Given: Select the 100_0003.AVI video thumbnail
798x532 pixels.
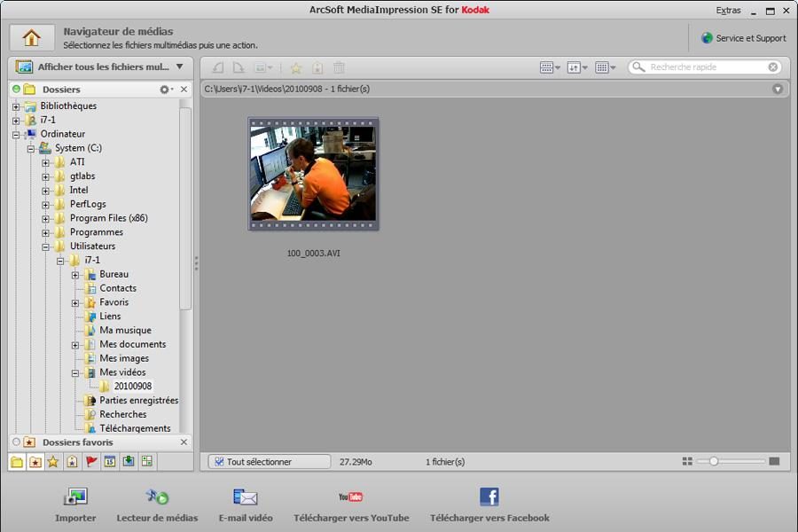Looking at the screenshot, I should pyautogui.click(x=313, y=174).
